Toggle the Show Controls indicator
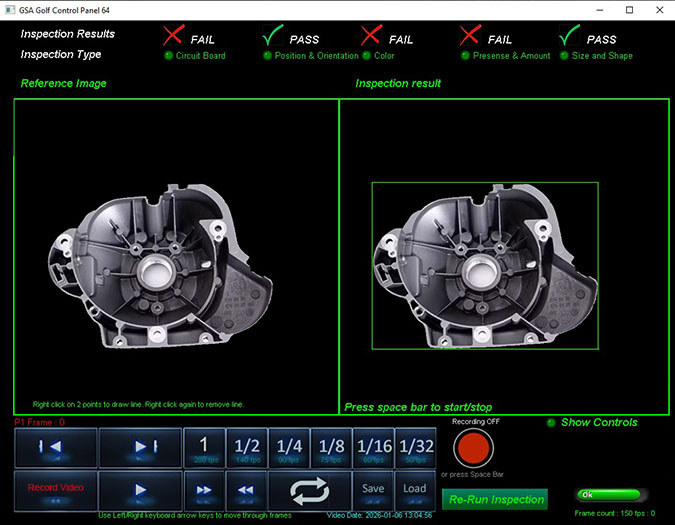The height and width of the screenshot is (525, 675). pyautogui.click(x=551, y=423)
